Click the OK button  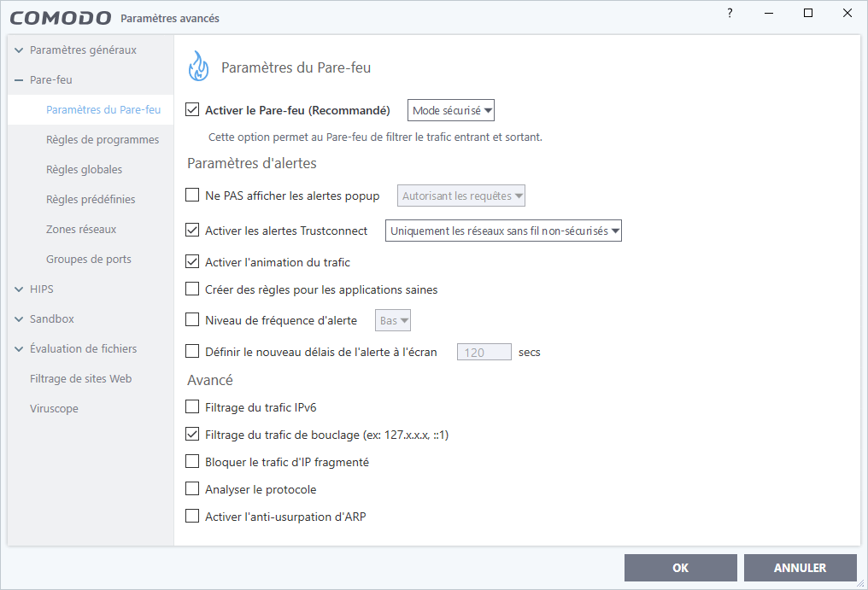(x=680, y=568)
